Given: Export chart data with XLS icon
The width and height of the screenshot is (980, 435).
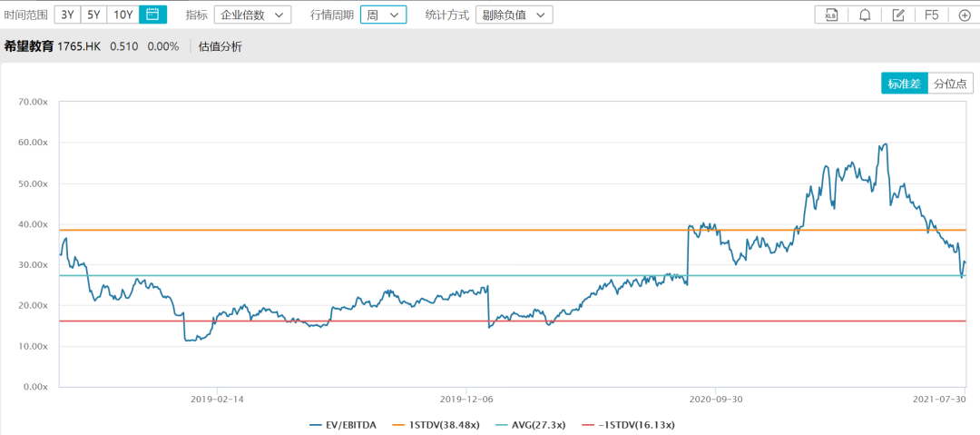Looking at the screenshot, I should (831, 15).
